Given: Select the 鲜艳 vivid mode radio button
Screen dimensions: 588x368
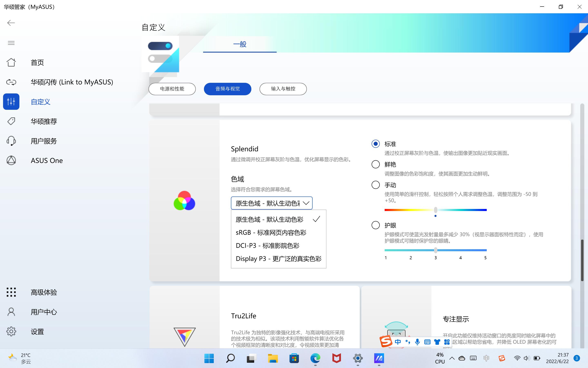Looking at the screenshot, I should coord(375,164).
